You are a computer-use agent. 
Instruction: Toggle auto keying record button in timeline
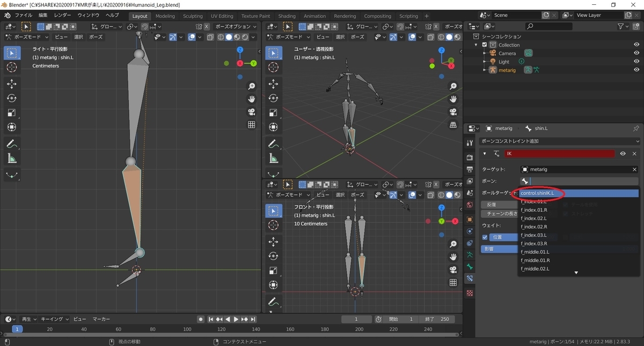(200, 319)
